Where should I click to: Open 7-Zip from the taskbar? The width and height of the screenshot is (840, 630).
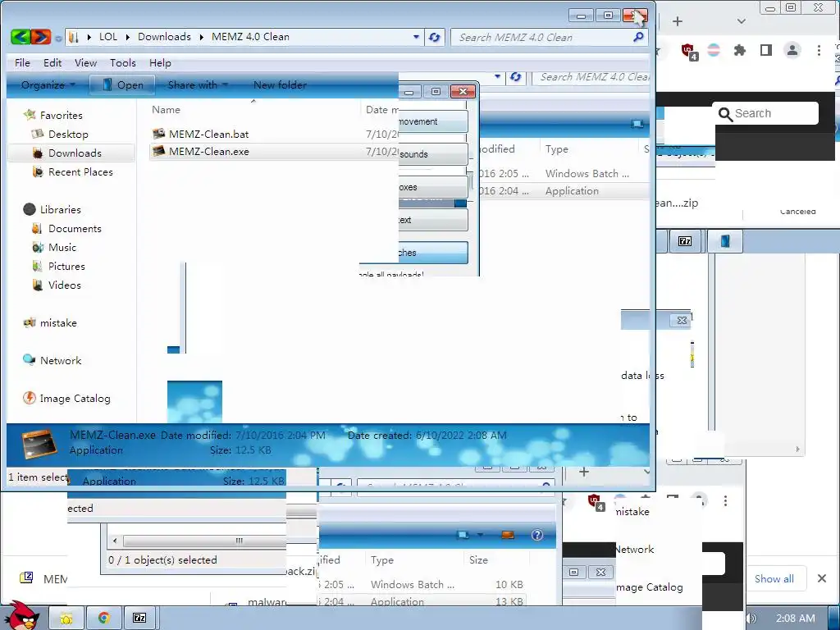pyautogui.click(x=139, y=619)
